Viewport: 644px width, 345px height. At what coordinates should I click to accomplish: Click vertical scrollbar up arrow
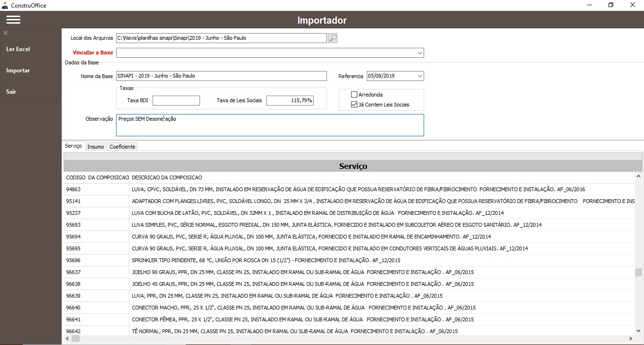639,177
